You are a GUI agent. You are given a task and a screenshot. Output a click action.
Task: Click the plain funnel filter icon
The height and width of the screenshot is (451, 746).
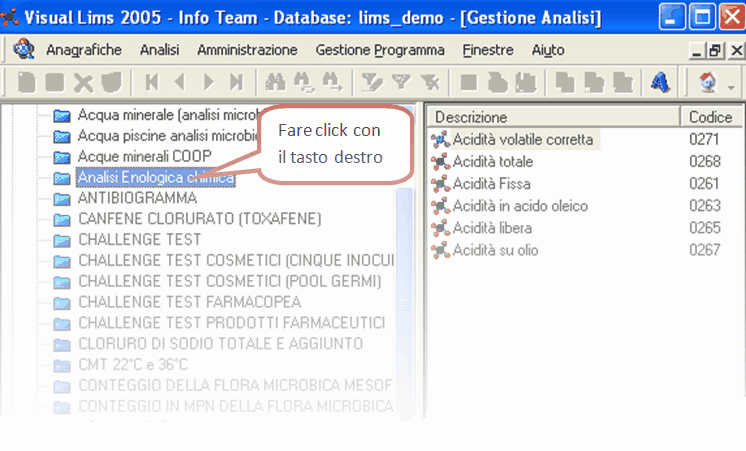401,82
